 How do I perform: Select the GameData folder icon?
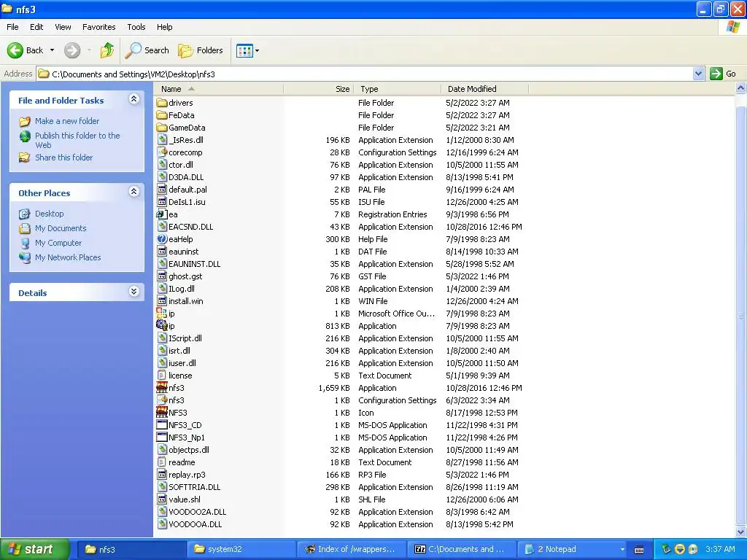point(162,127)
